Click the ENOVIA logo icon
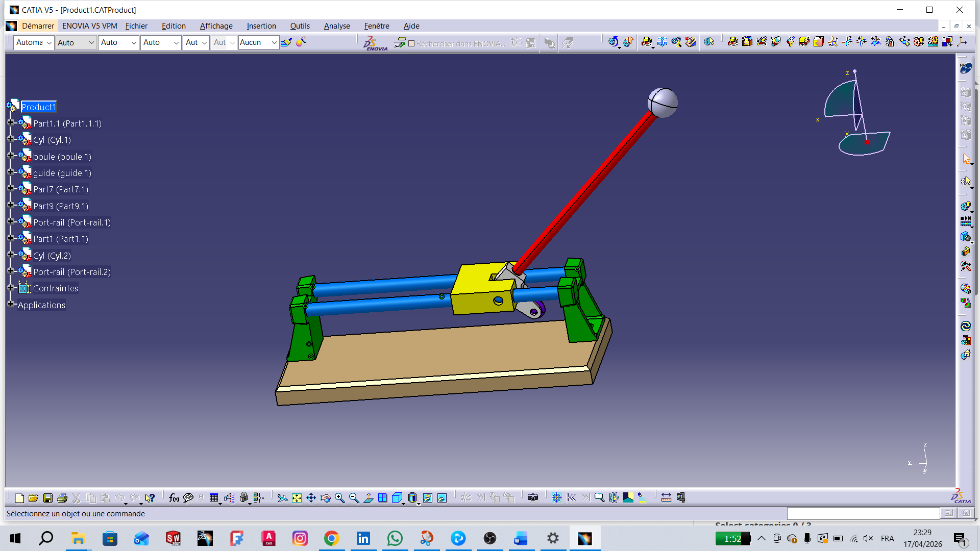 click(x=375, y=43)
